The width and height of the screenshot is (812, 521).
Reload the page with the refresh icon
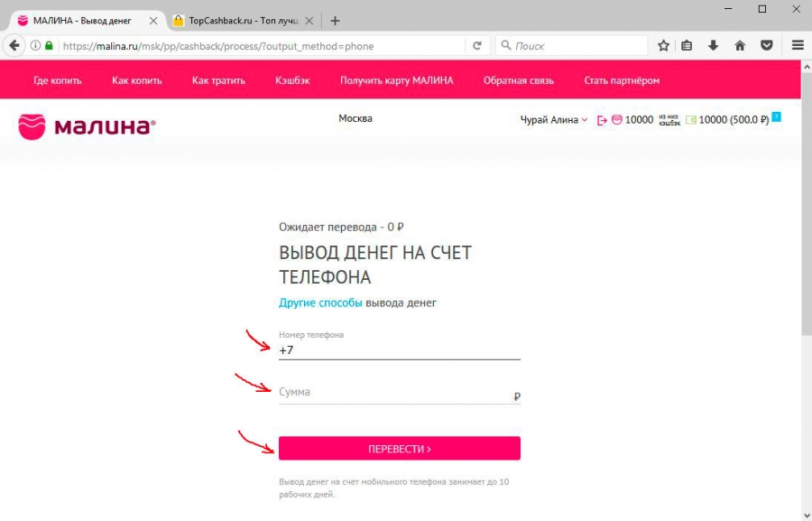[x=477, y=46]
